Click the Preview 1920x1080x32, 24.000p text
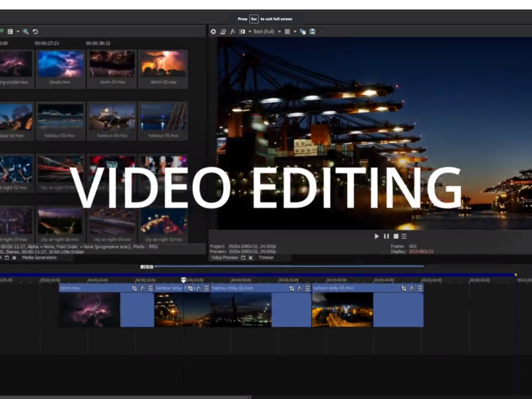Screen dimensions: 532x399 243,252
